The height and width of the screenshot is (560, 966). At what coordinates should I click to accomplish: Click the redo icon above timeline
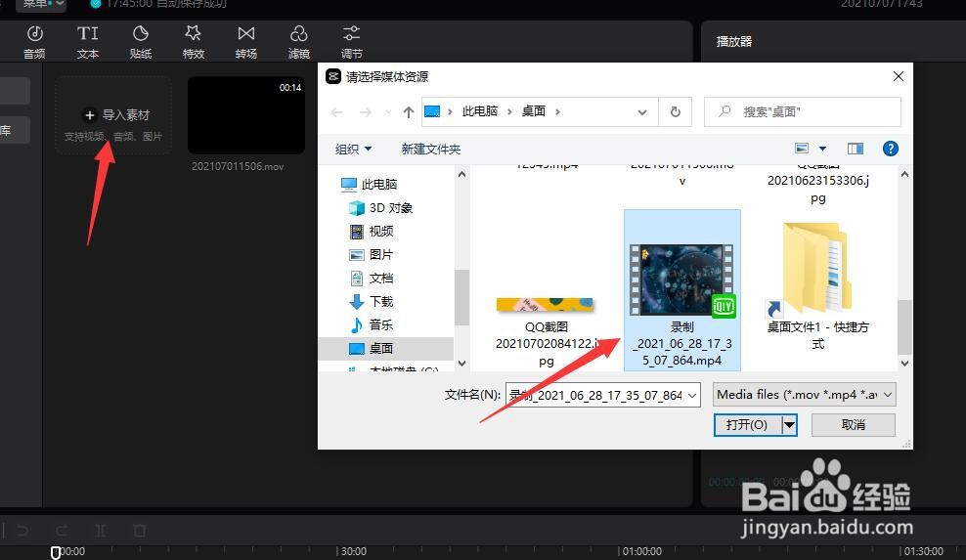(62, 531)
